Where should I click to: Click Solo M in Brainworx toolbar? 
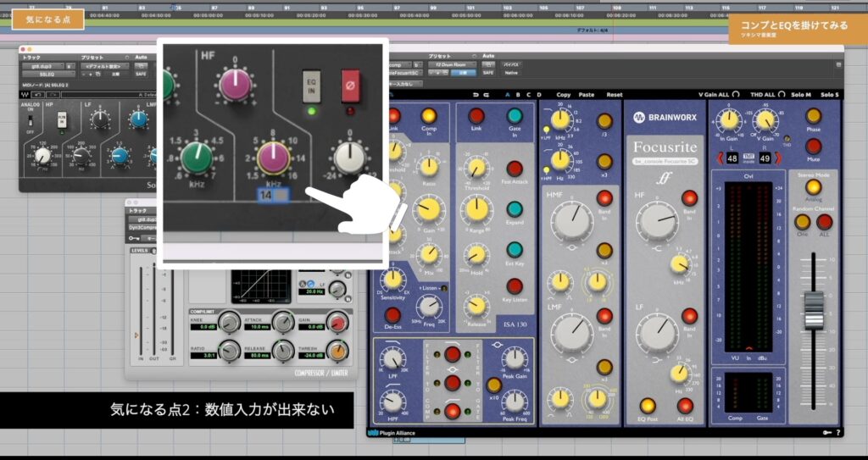pyautogui.click(x=801, y=95)
